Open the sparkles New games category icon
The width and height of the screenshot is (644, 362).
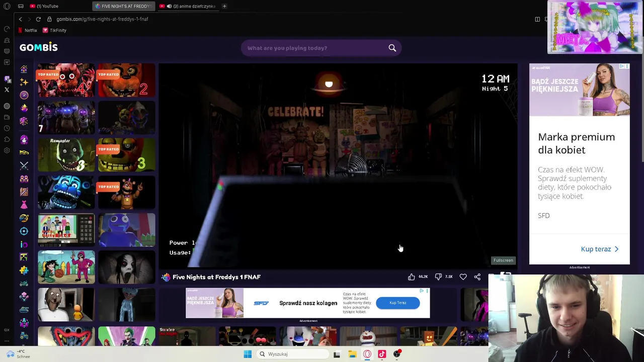click(24, 81)
